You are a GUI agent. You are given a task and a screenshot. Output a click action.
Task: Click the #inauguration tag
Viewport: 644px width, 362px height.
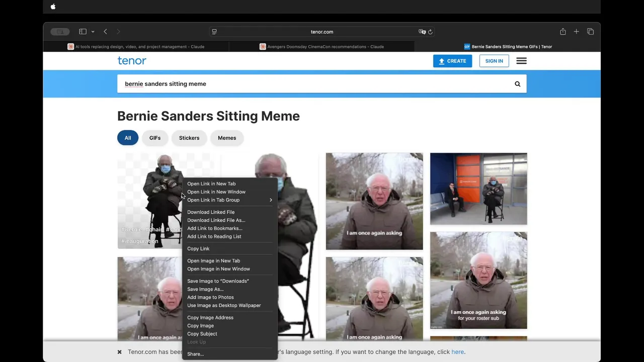[140, 241]
